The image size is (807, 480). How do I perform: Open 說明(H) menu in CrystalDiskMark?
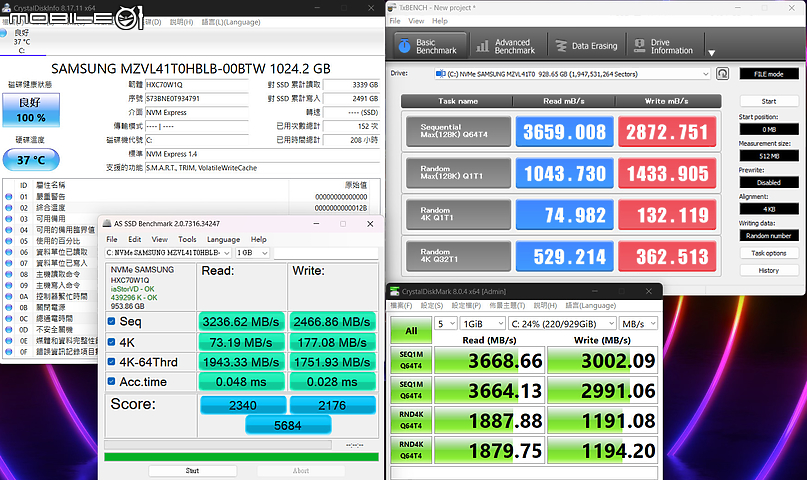point(545,306)
